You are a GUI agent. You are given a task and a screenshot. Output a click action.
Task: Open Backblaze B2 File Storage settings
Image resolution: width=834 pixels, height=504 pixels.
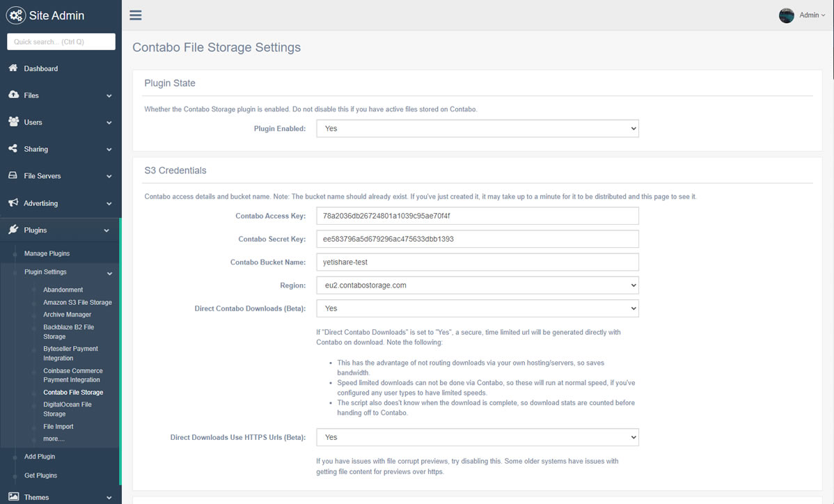coord(69,332)
